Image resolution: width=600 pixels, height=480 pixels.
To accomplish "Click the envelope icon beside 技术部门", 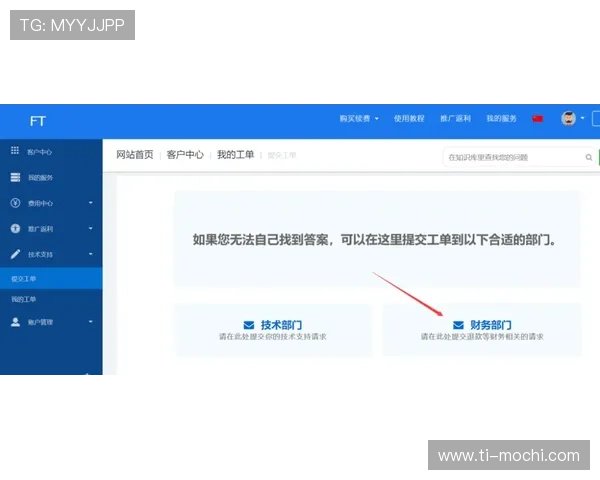I will [249, 325].
